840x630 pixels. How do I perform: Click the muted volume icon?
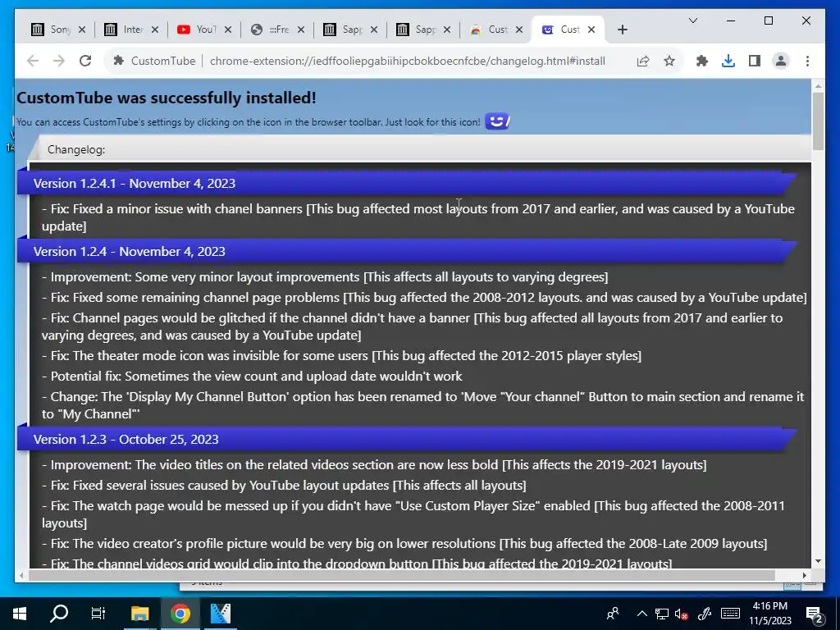[x=682, y=614]
